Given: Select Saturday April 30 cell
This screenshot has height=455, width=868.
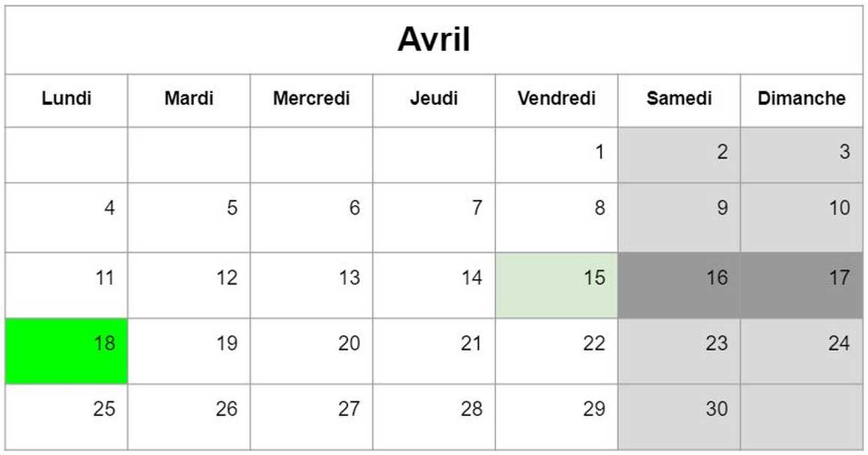Looking at the screenshot, I should tap(679, 417).
